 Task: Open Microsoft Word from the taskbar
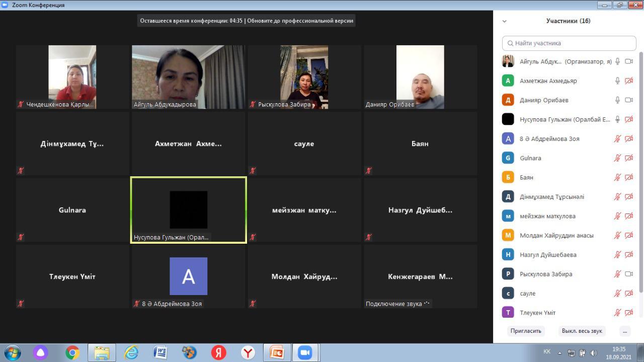pos(160,352)
